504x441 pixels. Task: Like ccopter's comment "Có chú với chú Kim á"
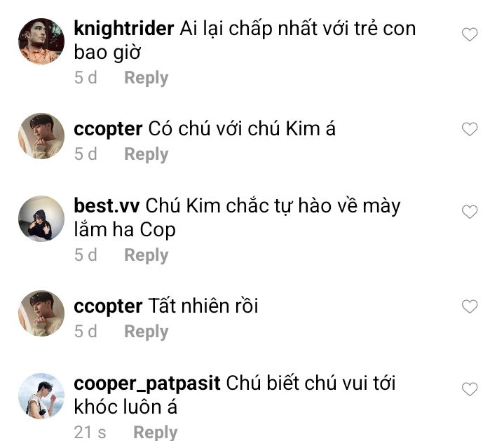click(470, 129)
